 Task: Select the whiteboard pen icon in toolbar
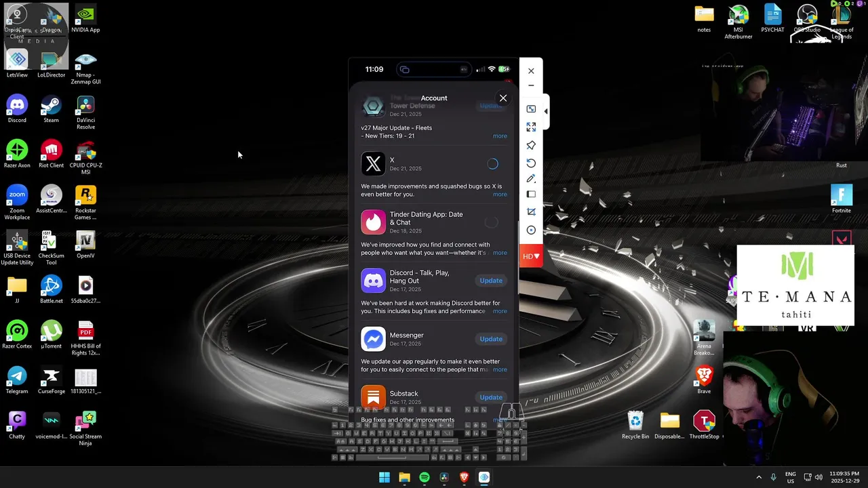click(x=531, y=179)
